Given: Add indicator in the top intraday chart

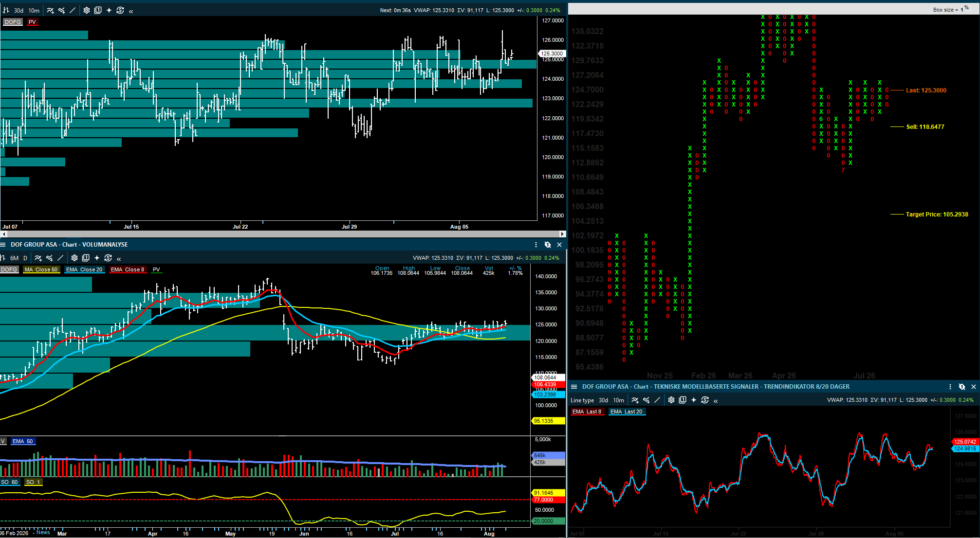Looking at the screenshot, I should pyautogui.click(x=50, y=10).
